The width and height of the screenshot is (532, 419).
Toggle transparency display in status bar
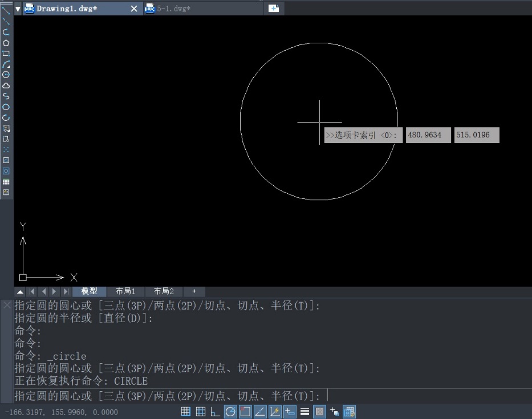(319, 412)
